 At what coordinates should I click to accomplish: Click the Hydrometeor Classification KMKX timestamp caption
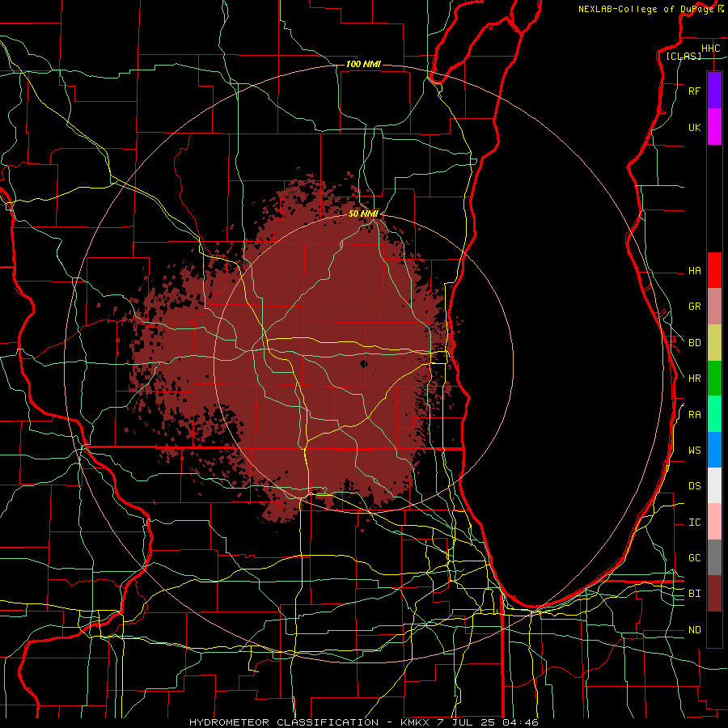pos(364,722)
